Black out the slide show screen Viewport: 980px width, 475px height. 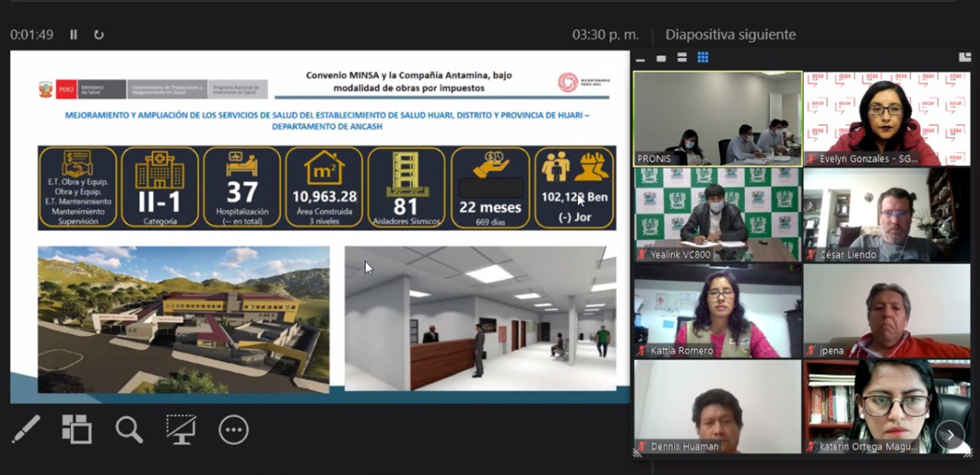181,430
